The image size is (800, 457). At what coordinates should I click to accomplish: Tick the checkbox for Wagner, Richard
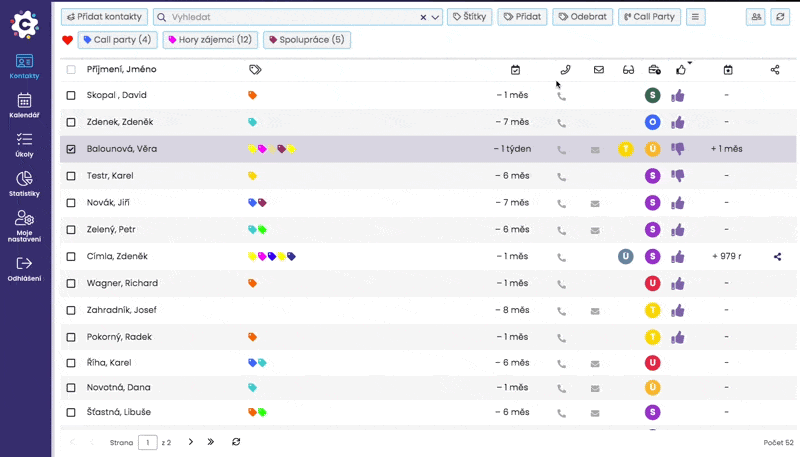pyautogui.click(x=71, y=284)
